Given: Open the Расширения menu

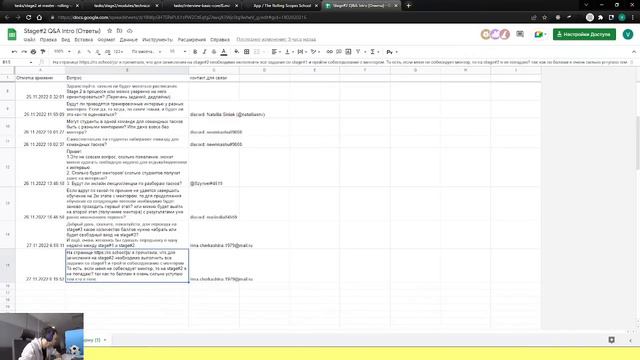Looking at the screenshot, I should click(x=192, y=40).
